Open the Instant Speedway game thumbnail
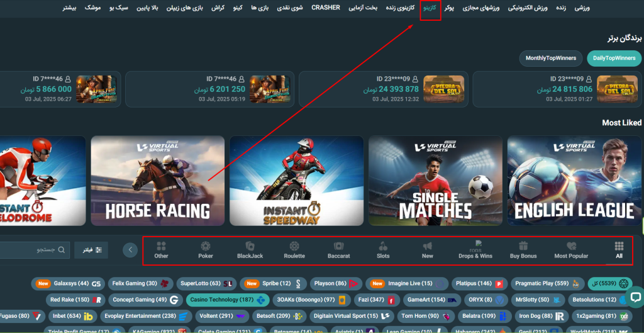644x333 pixels. pos(297,181)
